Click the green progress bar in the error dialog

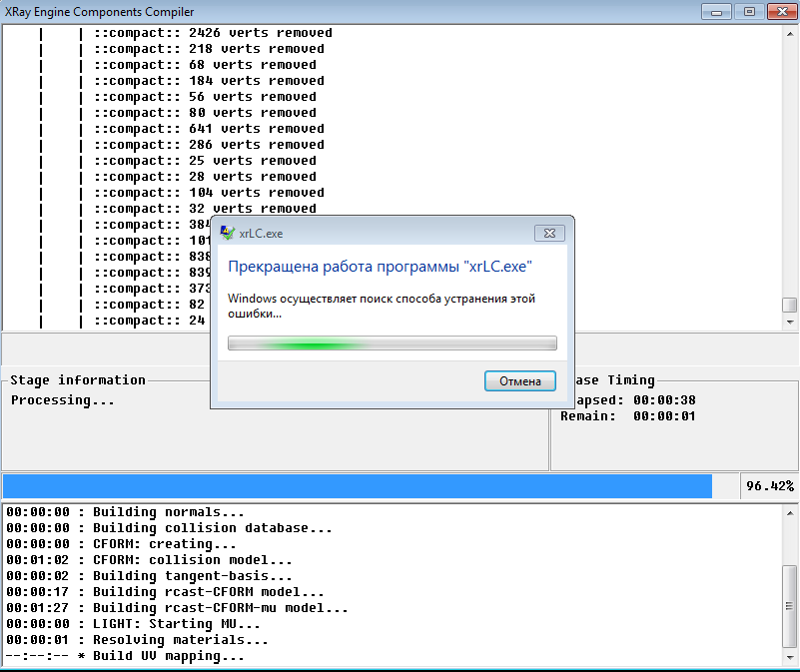coord(392,343)
